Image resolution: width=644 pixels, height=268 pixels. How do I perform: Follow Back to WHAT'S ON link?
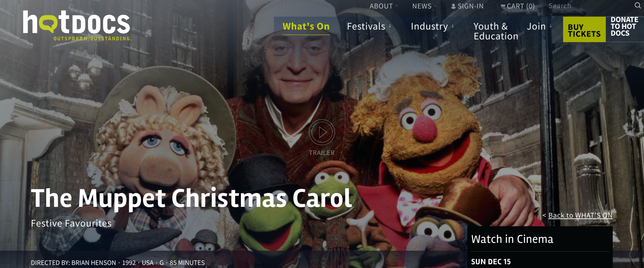point(580,215)
